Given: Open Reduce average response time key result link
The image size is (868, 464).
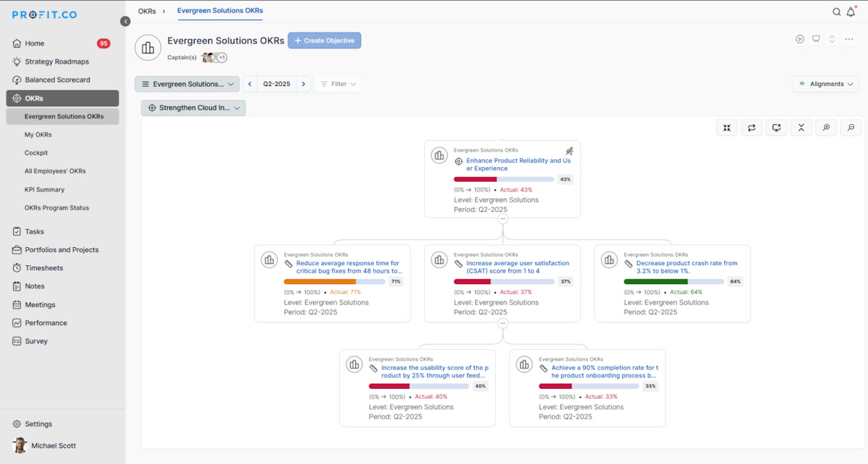Looking at the screenshot, I should 349,267.
